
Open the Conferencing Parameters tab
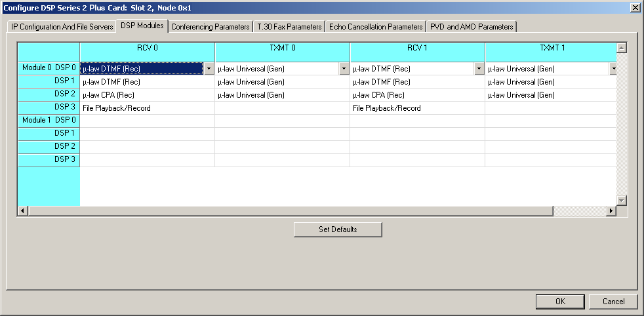click(211, 27)
